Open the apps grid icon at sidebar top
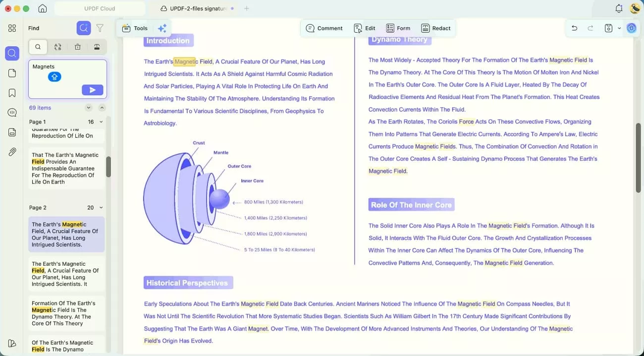The height and width of the screenshot is (356, 644). [x=12, y=28]
